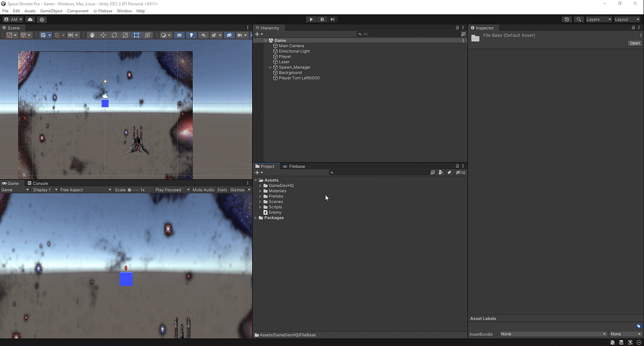Select the Hand (View) tool
The width and height of the screenshot is (644, 346).
[x=92, y=35]
